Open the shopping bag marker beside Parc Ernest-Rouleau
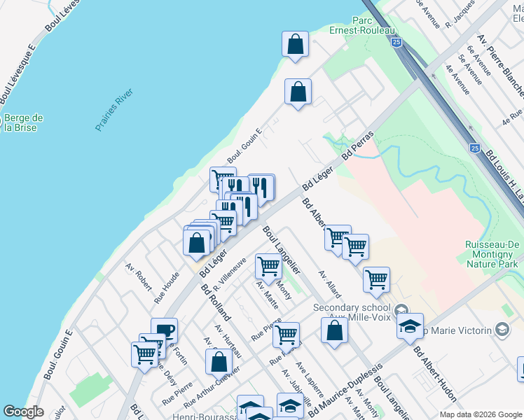 pos(295,46)
